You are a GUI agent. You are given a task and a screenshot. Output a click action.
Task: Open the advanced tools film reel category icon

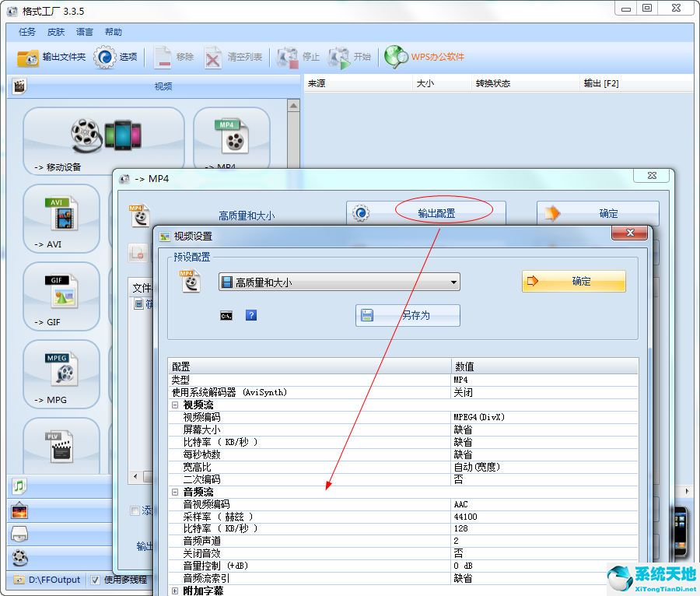[20, 558]
